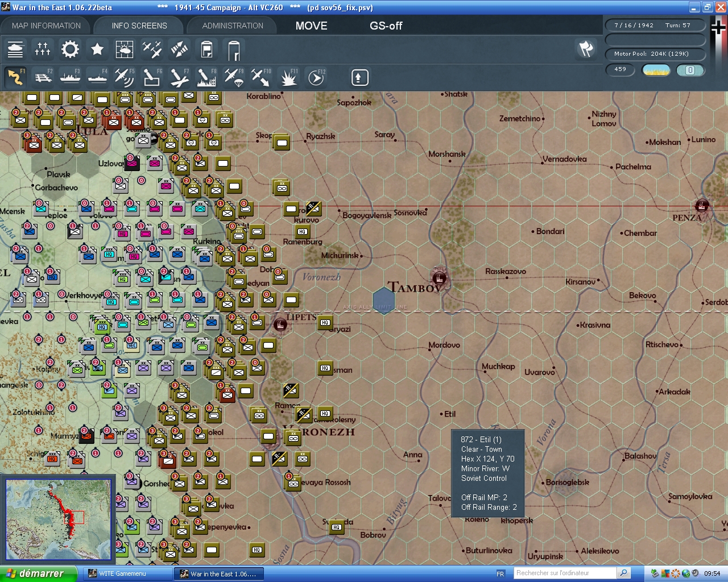Open the INFO SCREENS menu
Screen dimensions: 728x582
click(x=138, y=26)
